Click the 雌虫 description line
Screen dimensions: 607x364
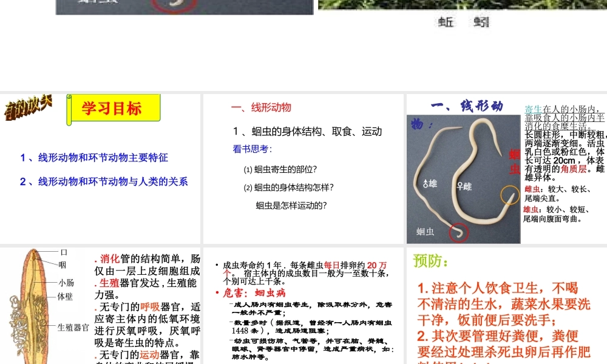[558, 194]
